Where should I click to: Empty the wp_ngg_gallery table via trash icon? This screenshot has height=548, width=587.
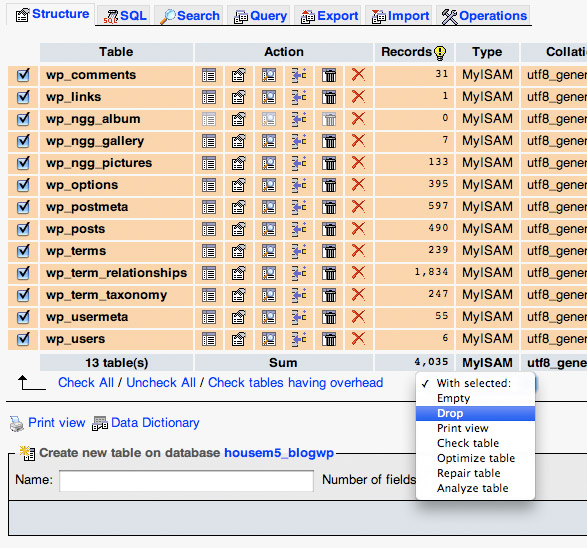[x=329, y=141]
